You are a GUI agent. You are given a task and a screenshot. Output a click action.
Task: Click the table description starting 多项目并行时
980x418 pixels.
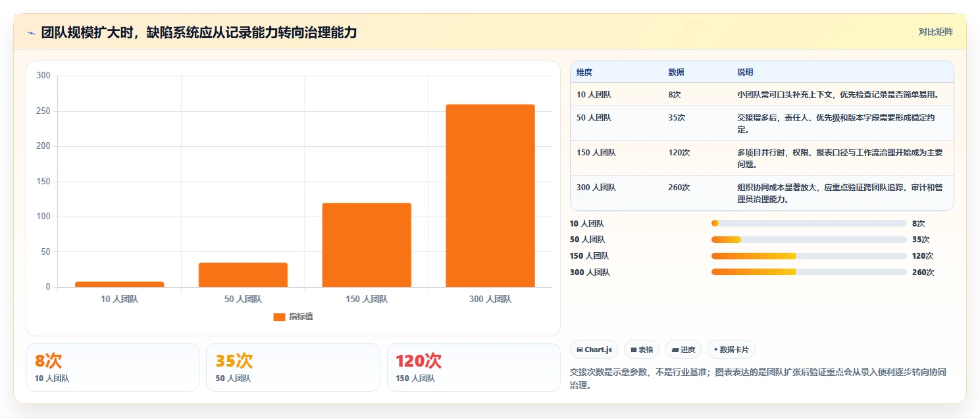840,159
